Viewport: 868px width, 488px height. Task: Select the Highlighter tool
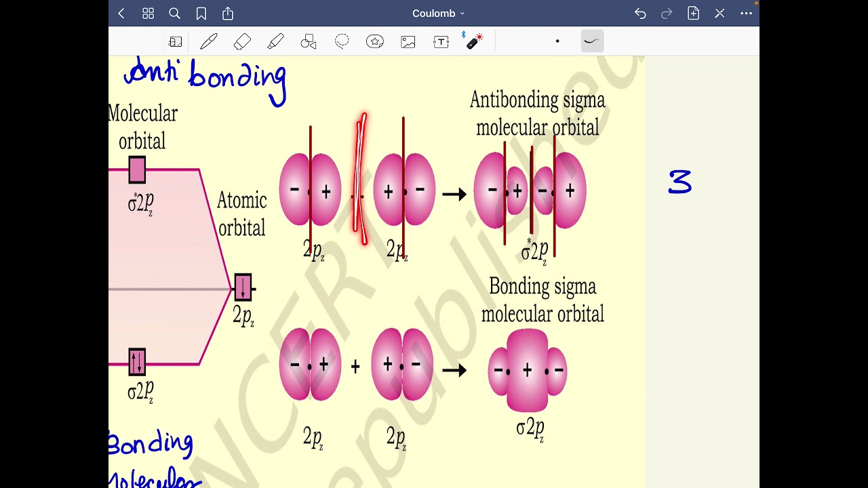click(275, 42)
